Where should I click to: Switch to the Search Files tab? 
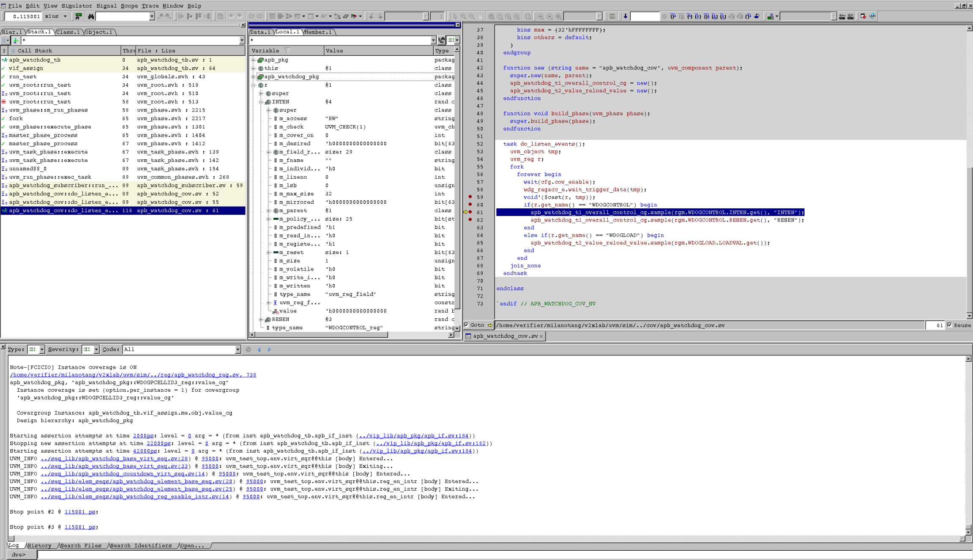pyautogui.click(x=81, y=546)
